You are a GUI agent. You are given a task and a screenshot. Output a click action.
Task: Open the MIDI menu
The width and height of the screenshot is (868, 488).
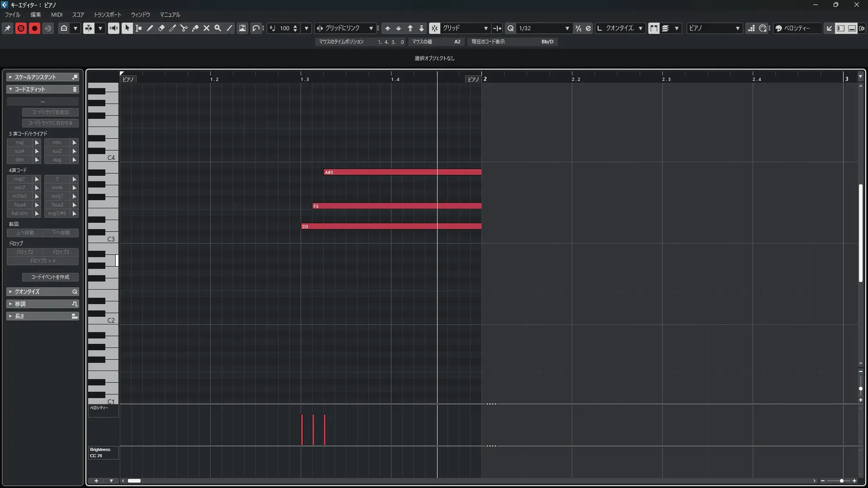click(x=57, y=14)
